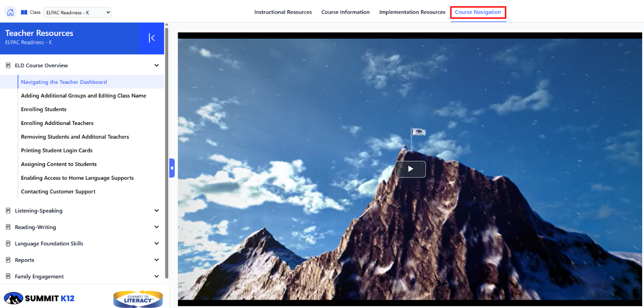
Task: Click the flag on mountain peak in video
Action: (x=418, y=133)
